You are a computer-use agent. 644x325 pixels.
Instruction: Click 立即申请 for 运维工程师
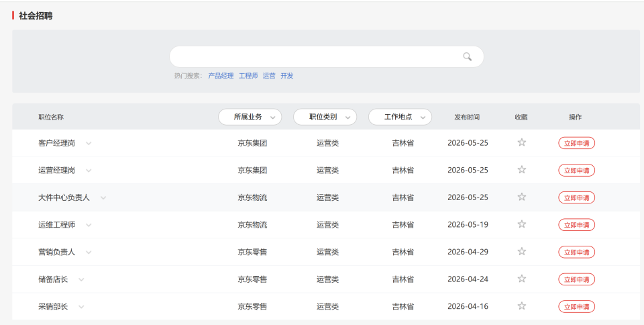[576, 225]
